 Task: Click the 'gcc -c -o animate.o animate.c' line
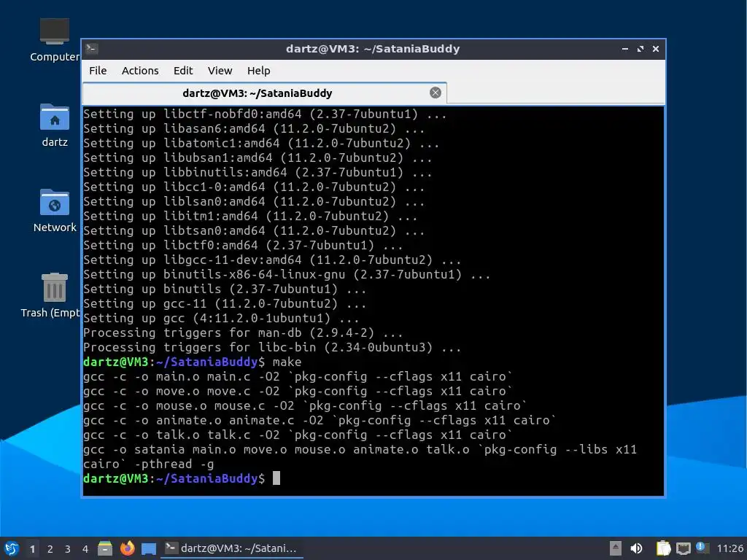(x=320, y=421)
